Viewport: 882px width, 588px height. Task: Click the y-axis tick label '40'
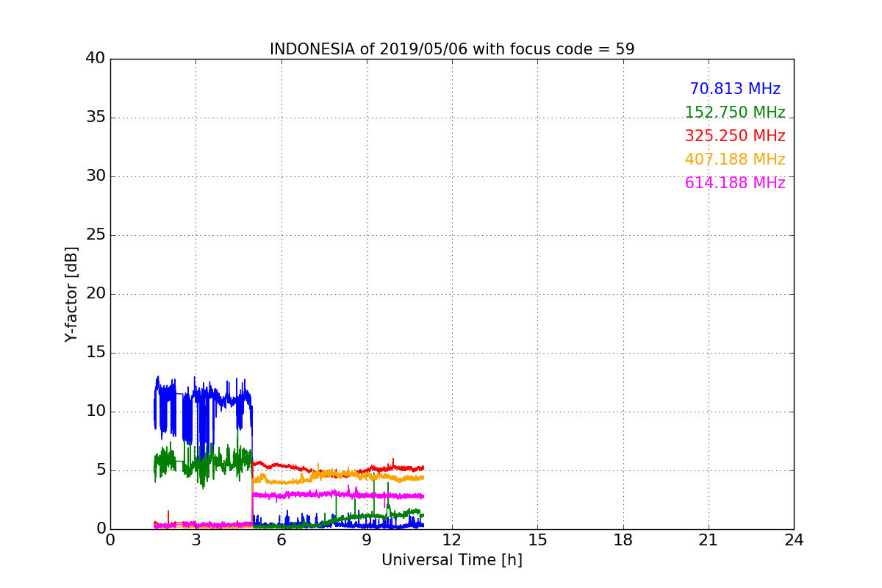96,59
